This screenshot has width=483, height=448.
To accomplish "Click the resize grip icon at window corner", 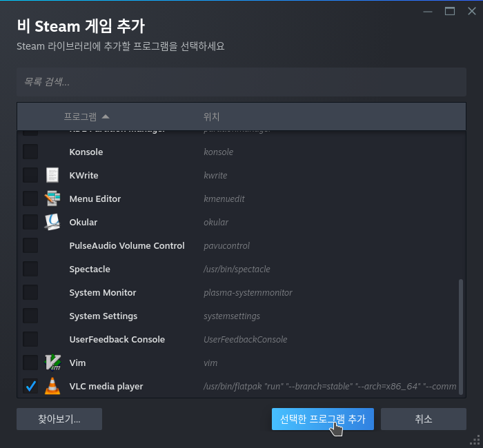I will [x=475, y=440].
